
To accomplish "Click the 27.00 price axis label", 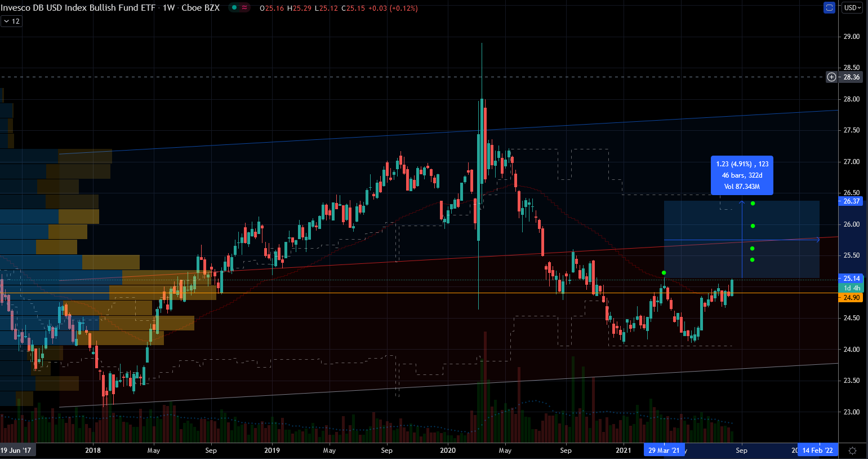I will coord(851,162).
